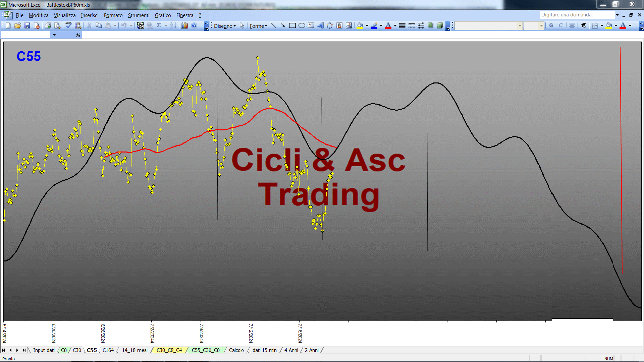
Task: Switch to the dati 15 min sheet tab
Action: click(x=264, y=350)
